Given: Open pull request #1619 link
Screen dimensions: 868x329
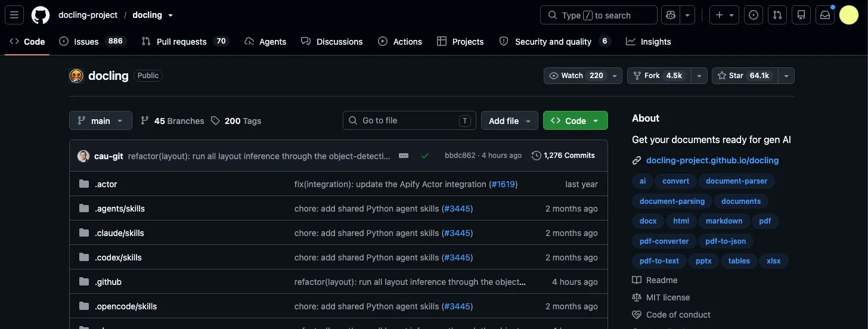Looking at the screenshot, I should 503,184.
